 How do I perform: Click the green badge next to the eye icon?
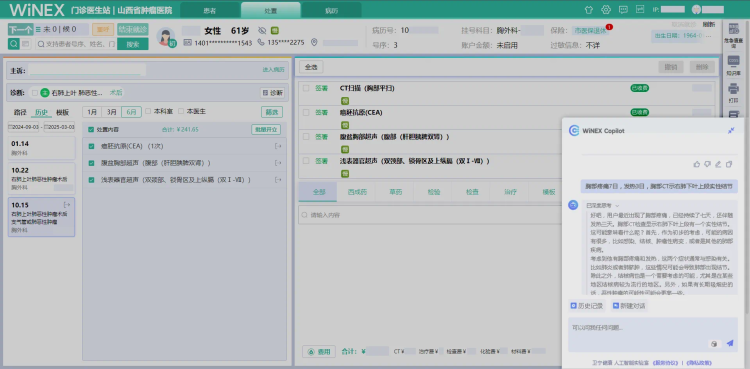pos(275,31)
